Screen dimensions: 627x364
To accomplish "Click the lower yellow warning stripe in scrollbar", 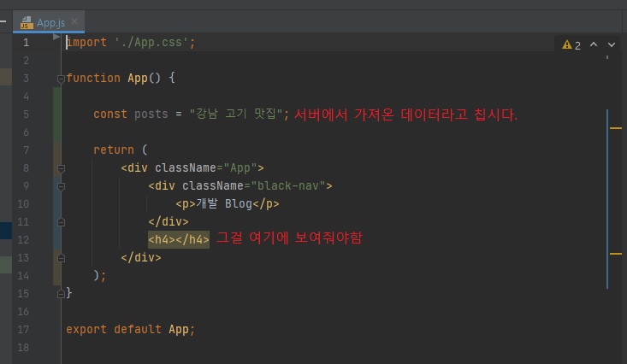I will point(616,254).
